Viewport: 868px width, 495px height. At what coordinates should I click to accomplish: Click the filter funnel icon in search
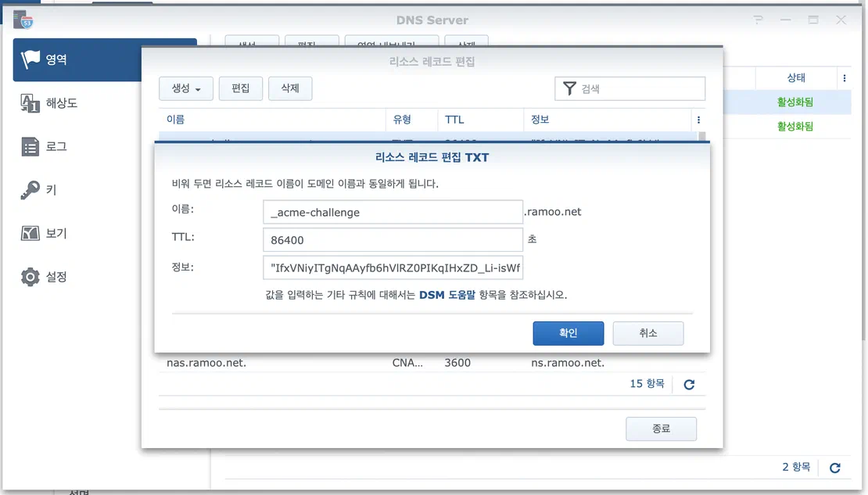pyautogui.click(x=569, y=88)
